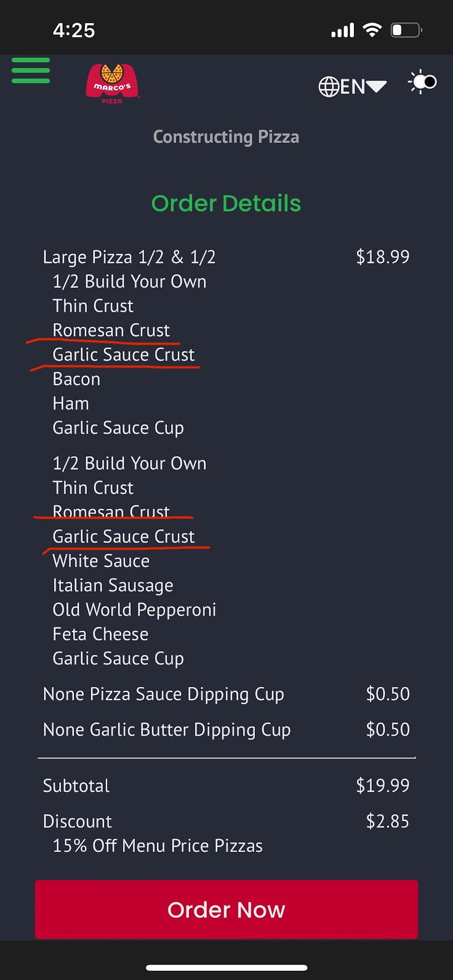Tap the None Garlic Butter Dipping Cup line
This screenshot has height=980, width=453.
pos(167,730)
